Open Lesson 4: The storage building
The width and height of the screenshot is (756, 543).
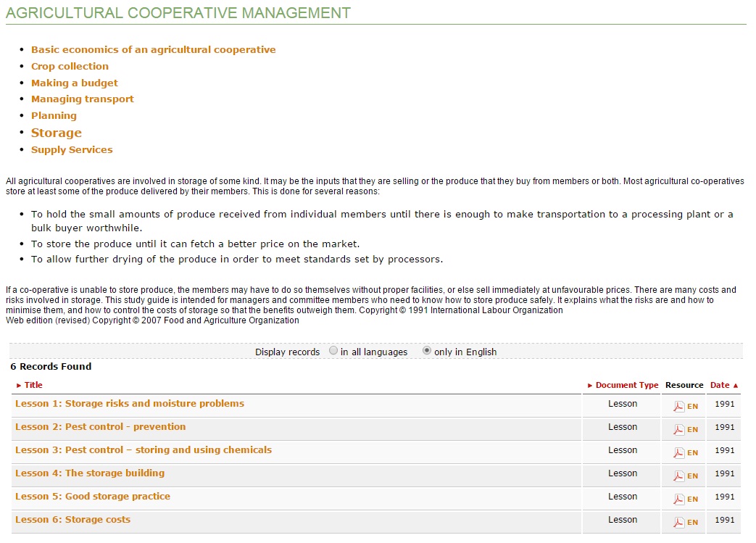pos(90,473)
